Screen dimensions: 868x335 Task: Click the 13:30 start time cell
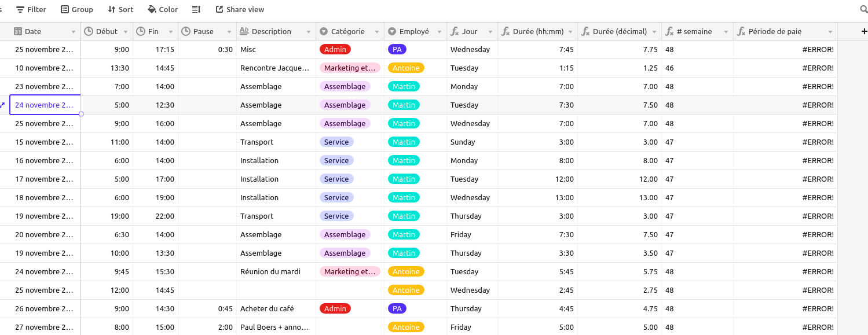point(107,68)
